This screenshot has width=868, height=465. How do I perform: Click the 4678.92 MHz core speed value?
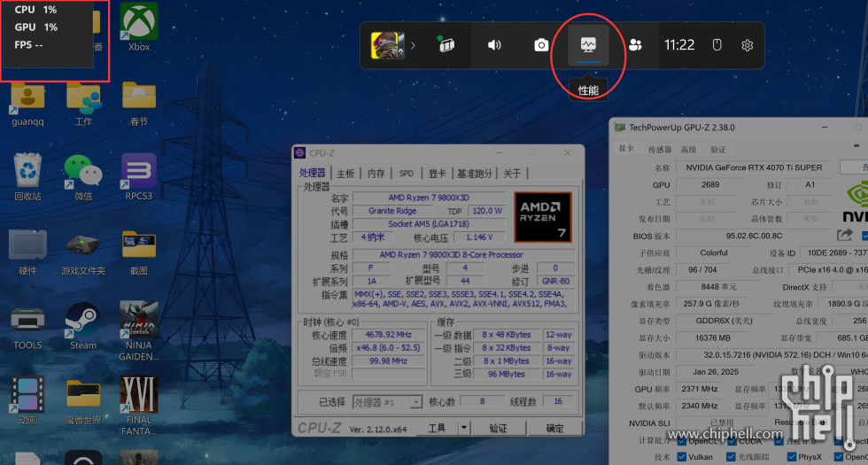(388, 335)
